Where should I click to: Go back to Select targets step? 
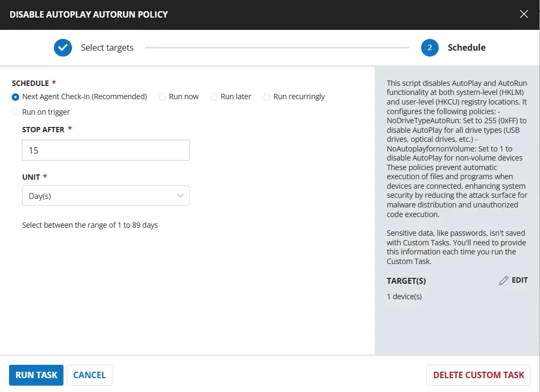tap(107, 47)
